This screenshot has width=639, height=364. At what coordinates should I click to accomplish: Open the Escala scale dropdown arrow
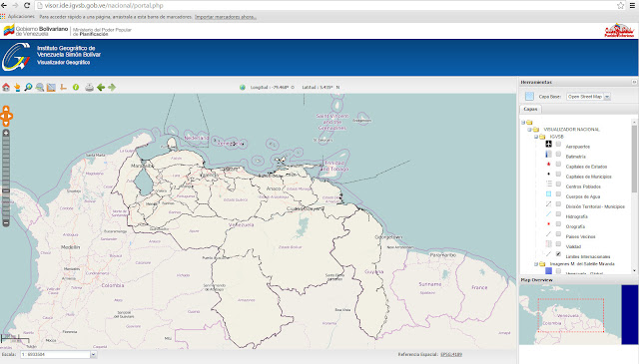click(x=93, y=355)
